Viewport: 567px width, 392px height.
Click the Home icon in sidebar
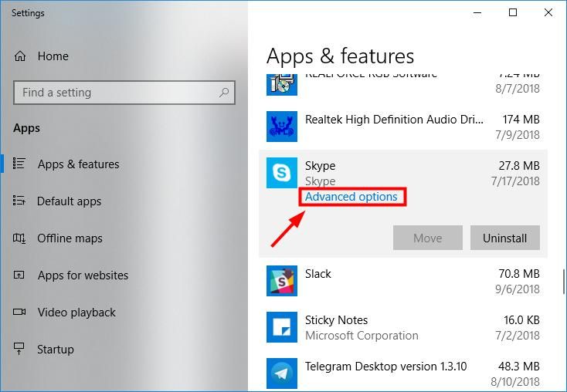click(x=20, y=56)
